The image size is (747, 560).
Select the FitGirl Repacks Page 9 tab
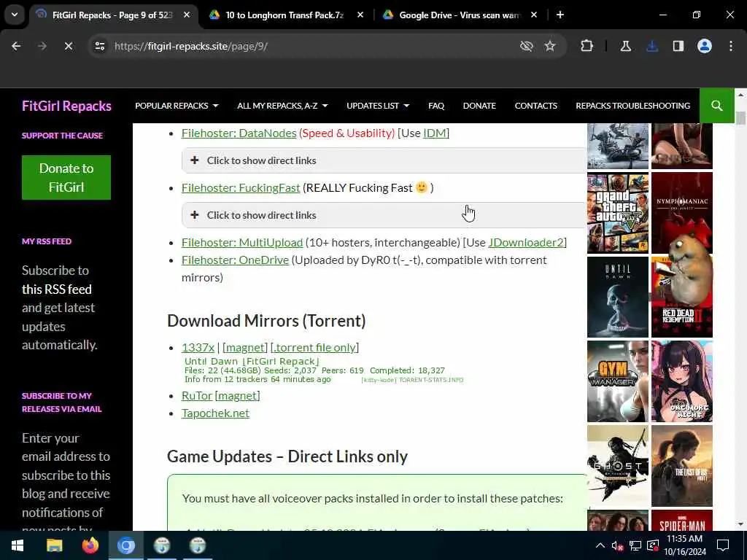112,15
